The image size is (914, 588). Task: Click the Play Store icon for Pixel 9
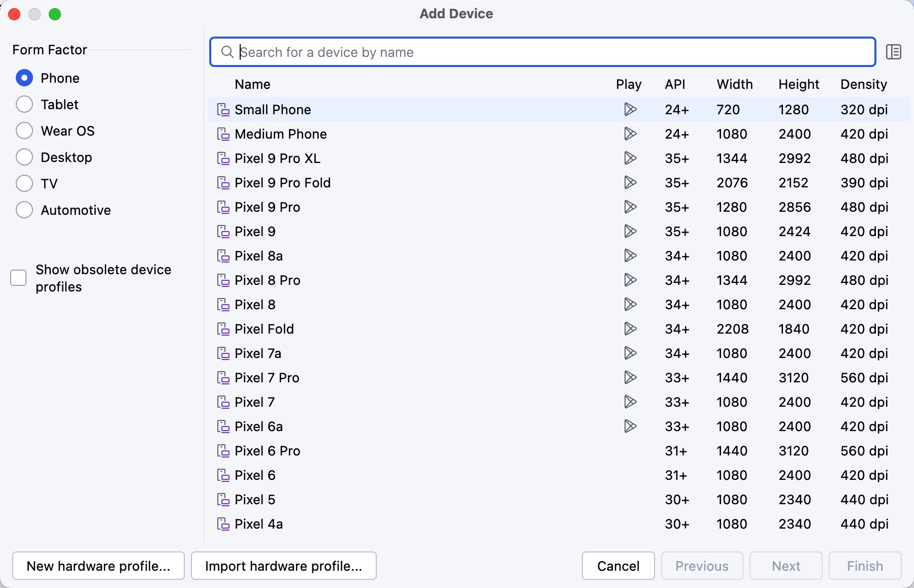tap(630, 231)
